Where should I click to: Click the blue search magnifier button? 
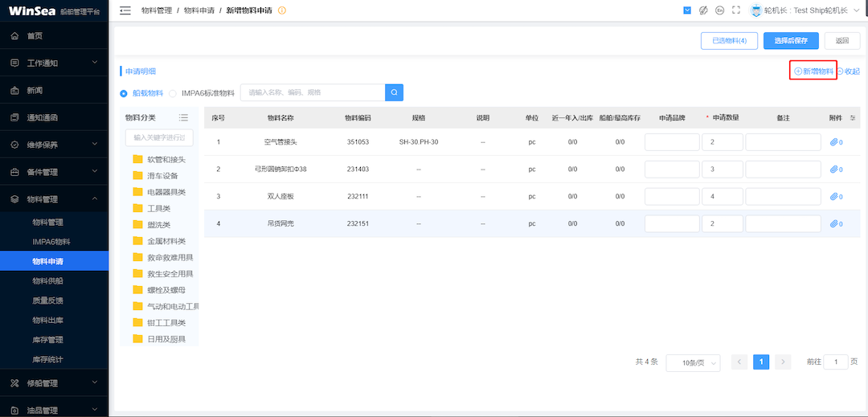[x=394, y=92]
